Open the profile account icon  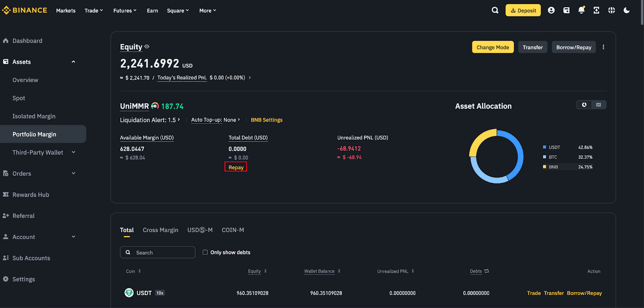(x=551, y=10)
